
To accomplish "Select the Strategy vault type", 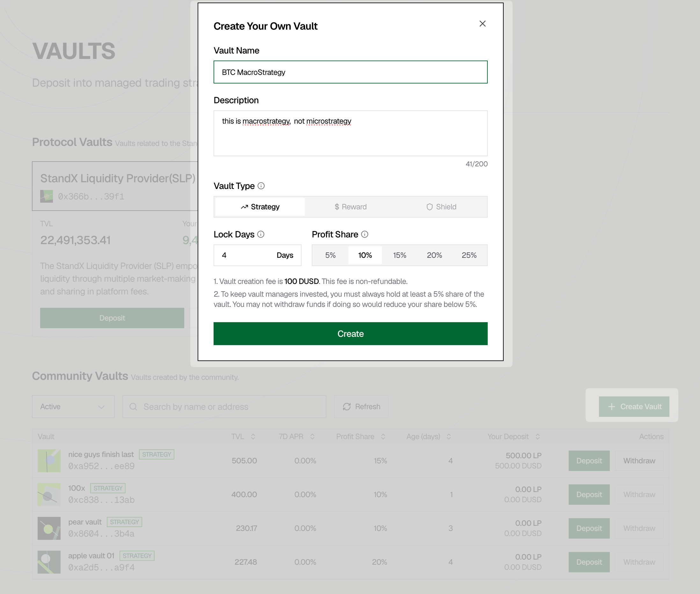I will (260, 207).
